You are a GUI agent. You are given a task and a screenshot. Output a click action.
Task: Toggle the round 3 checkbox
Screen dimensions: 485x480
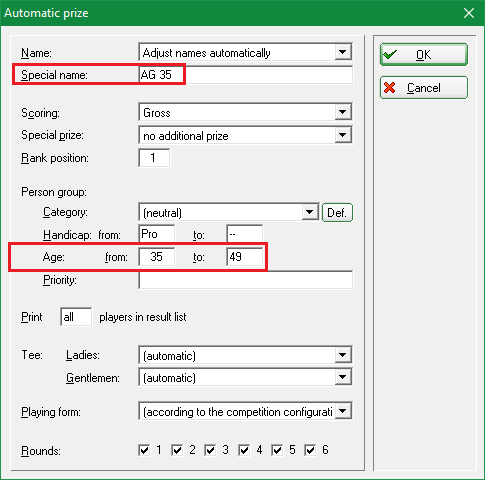[x=210, y=450]
